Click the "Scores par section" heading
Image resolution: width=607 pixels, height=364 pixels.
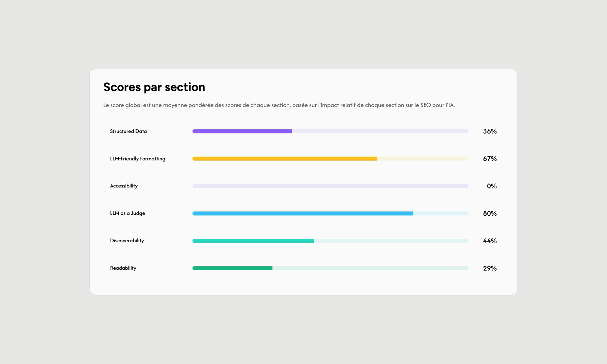[x=154, y=87]
